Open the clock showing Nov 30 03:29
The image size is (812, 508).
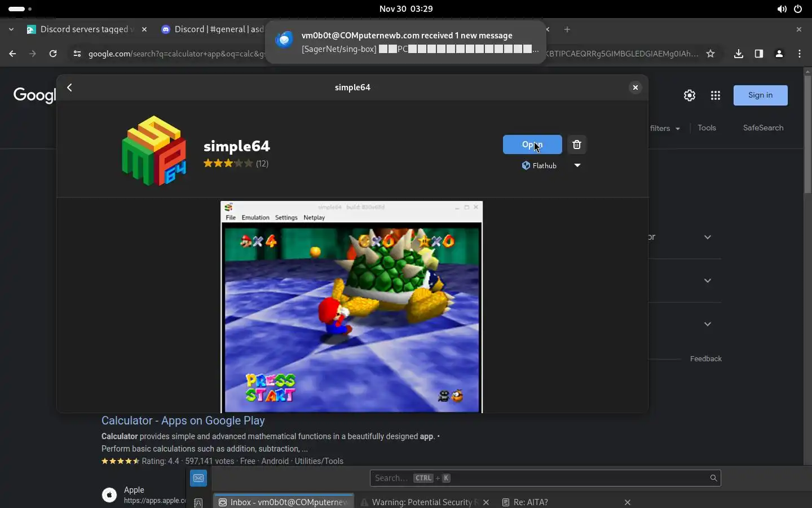406,9
